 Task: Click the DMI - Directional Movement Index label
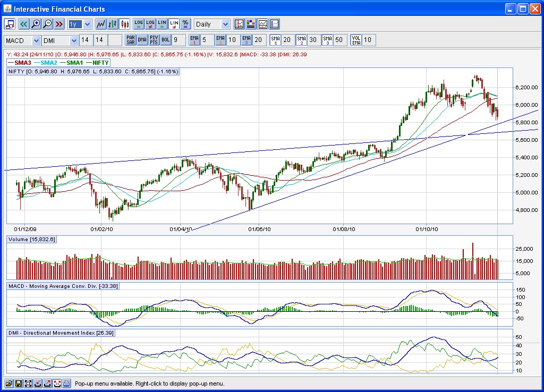pyautogui.click(x=61, y=333)
